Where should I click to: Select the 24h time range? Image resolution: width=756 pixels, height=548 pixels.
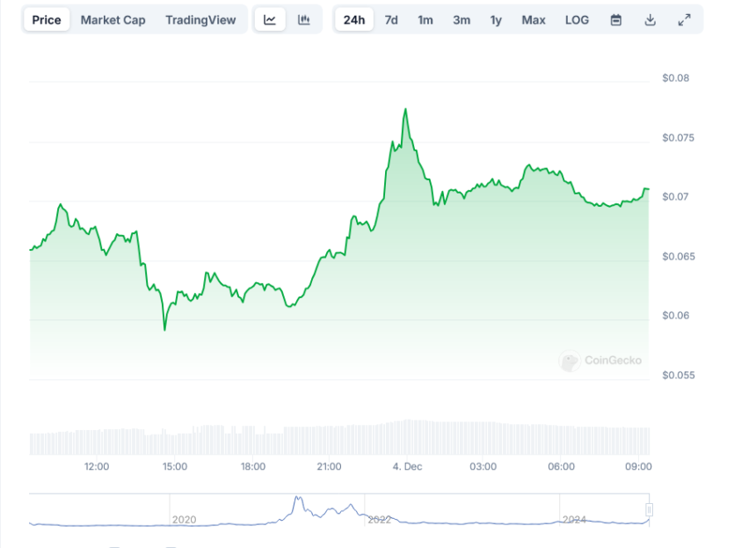[x=354, y=20]
